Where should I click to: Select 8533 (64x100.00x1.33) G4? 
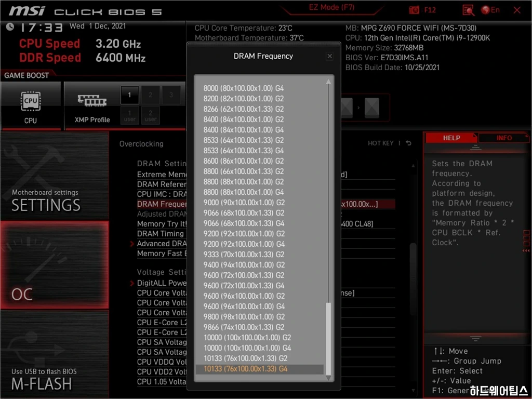coord(260,151)
